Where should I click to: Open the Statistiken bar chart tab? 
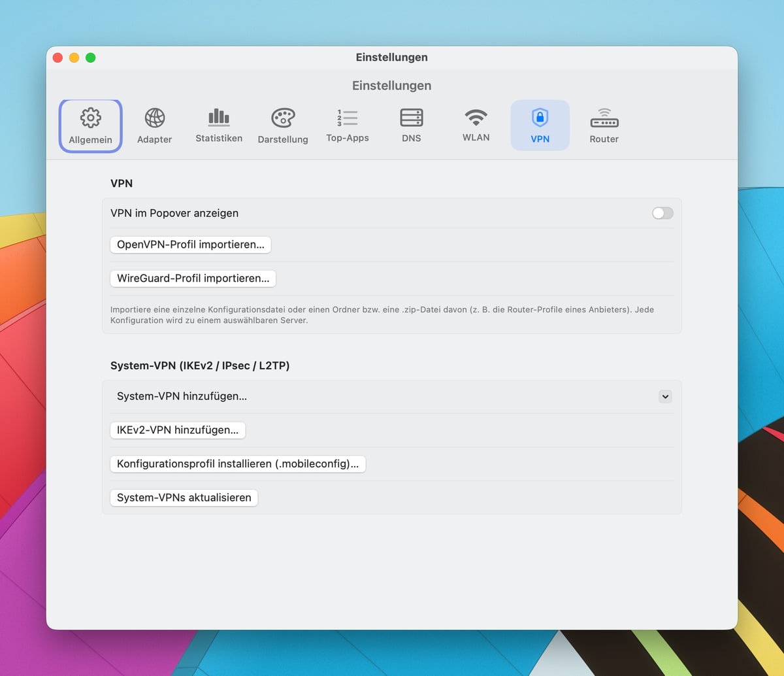(219, 126)
